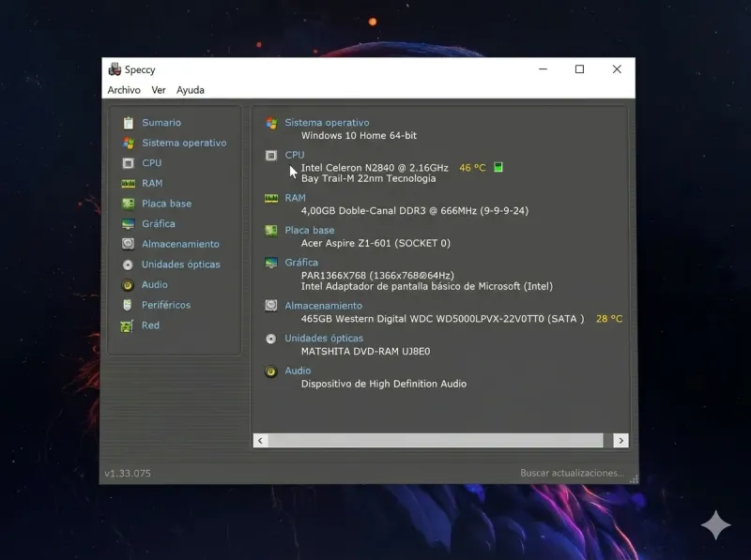Screen dimensions: 751x560
Task: Click the CPU chip icon in sidebar
Action: (128, 163)
